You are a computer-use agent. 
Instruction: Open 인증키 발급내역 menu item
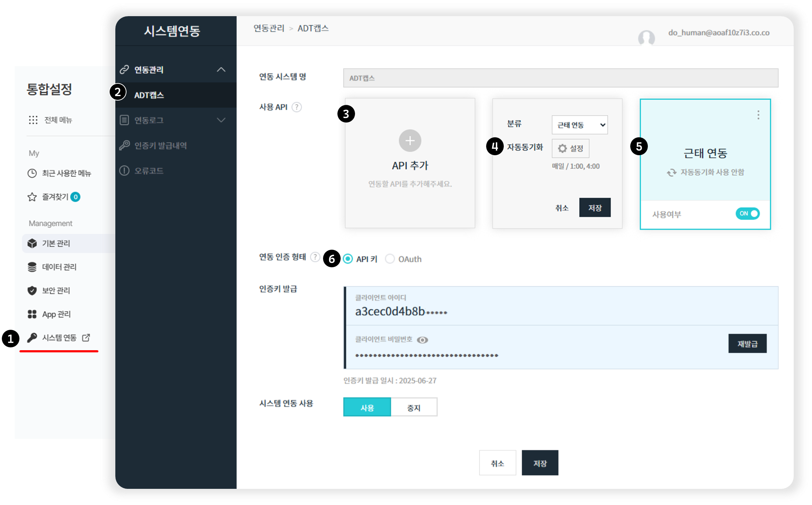click(160, 145)
